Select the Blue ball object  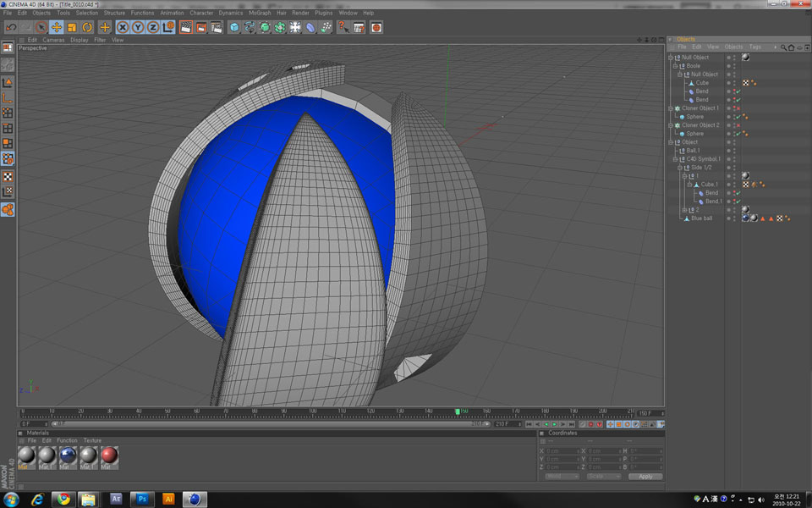[x=701, y=218]
